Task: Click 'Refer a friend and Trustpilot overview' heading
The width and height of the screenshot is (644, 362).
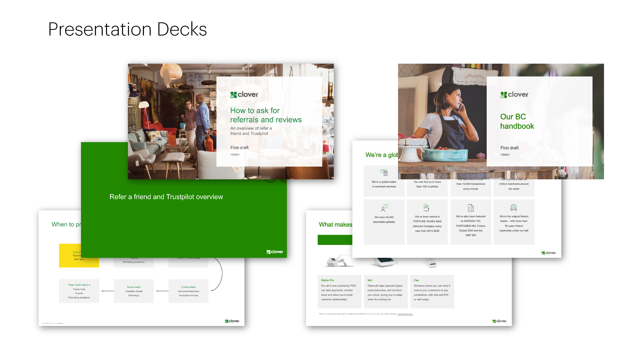Action: [x=166, y=197]
